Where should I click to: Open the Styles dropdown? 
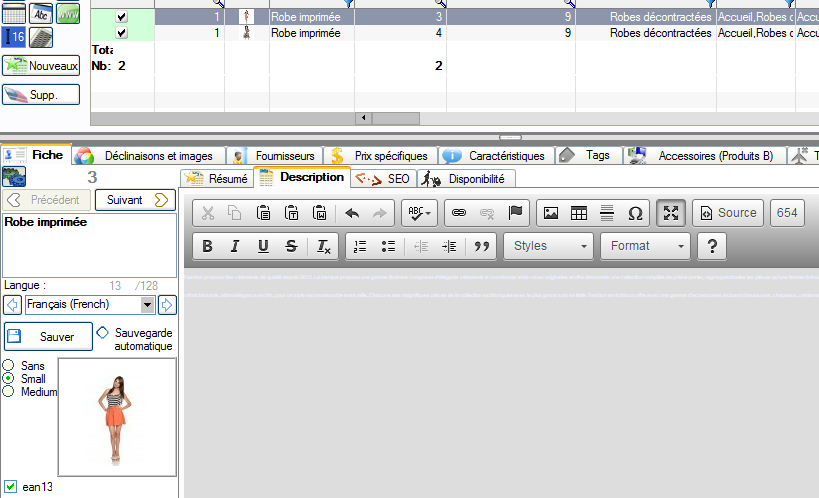coord(549,246)
